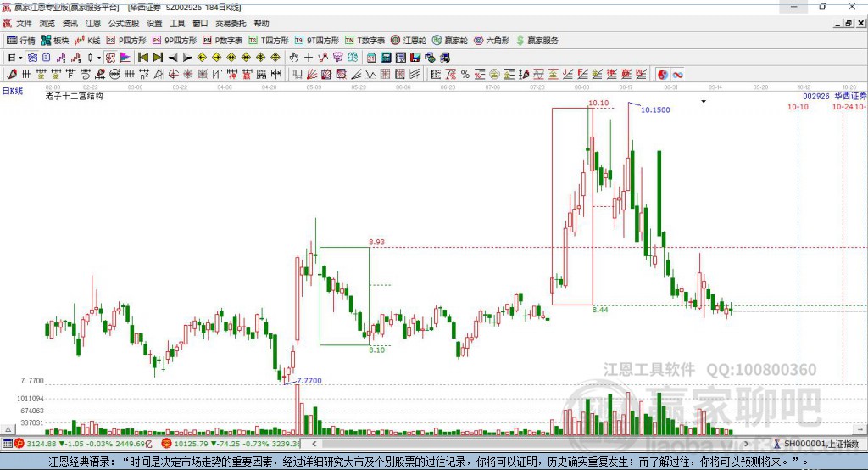Click the Shanghai index value 3124.88
868x470 pixels.
click(x=41, y=444)
